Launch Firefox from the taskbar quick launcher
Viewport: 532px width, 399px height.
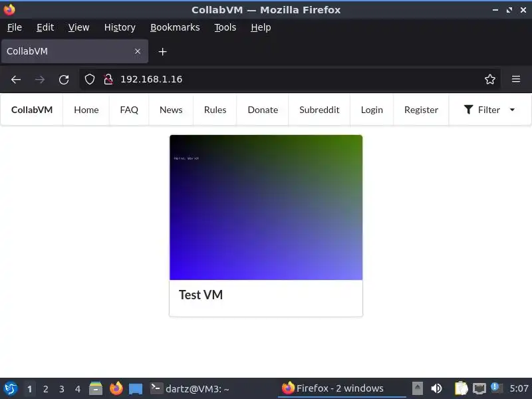116,388
